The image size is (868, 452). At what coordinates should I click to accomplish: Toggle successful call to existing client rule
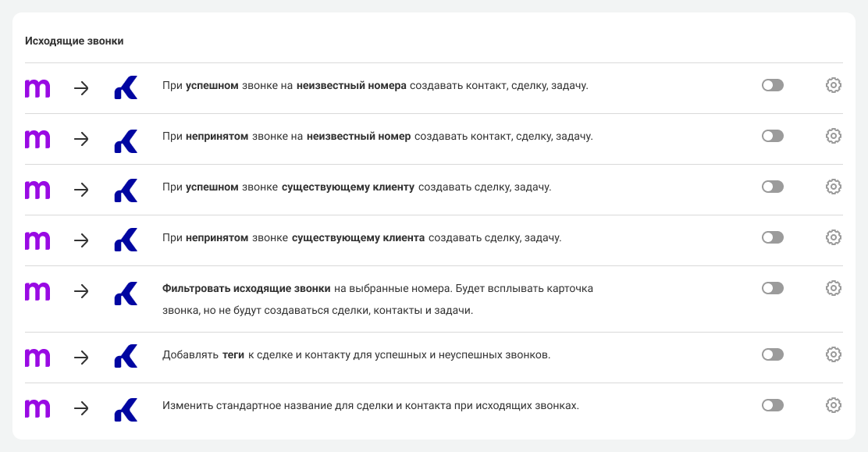[772, 187]
